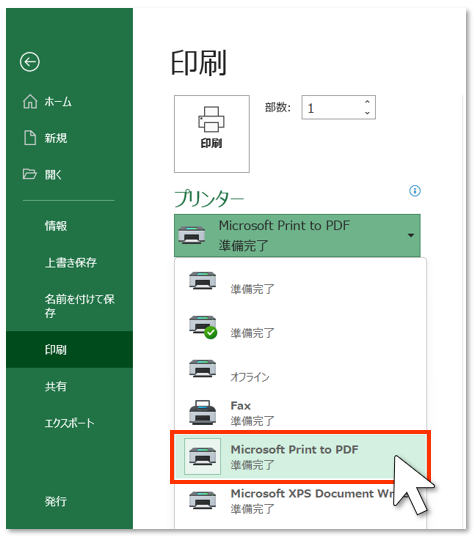The image size is (475, 536).
Task: Decrease copies with the down spinner arrow
Action: tap(367, 113)
